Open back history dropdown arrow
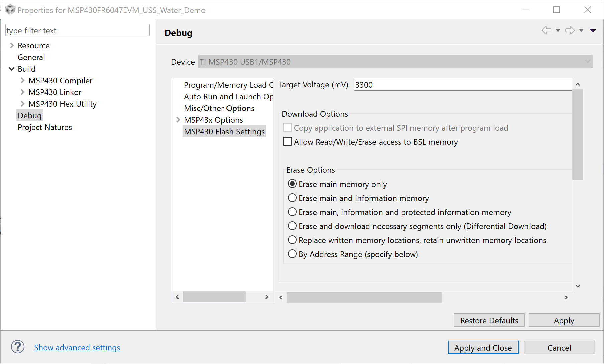 pyautogui.click(x=558, y=30)
